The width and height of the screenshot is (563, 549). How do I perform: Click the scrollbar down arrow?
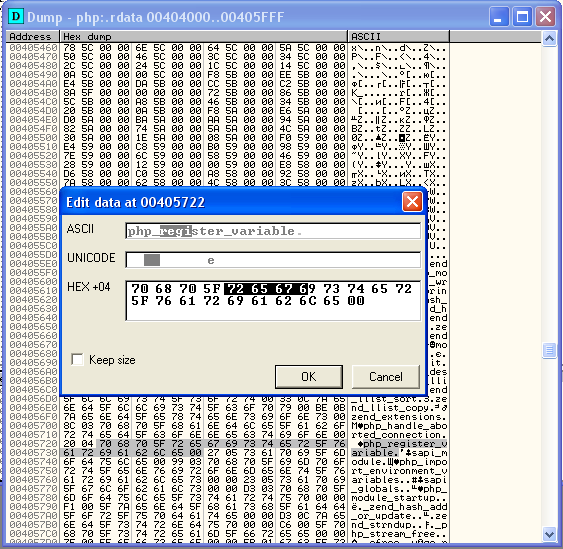click(x=549, y=534)
